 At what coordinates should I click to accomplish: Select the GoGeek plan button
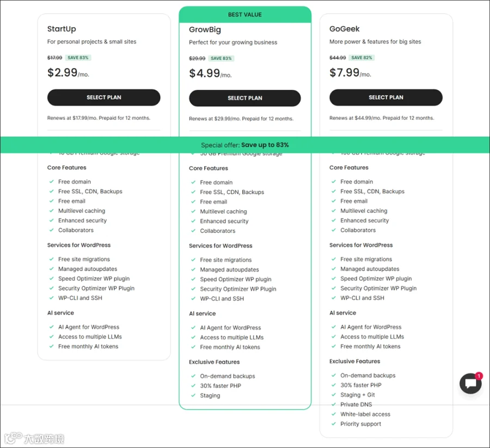point(386,97)
